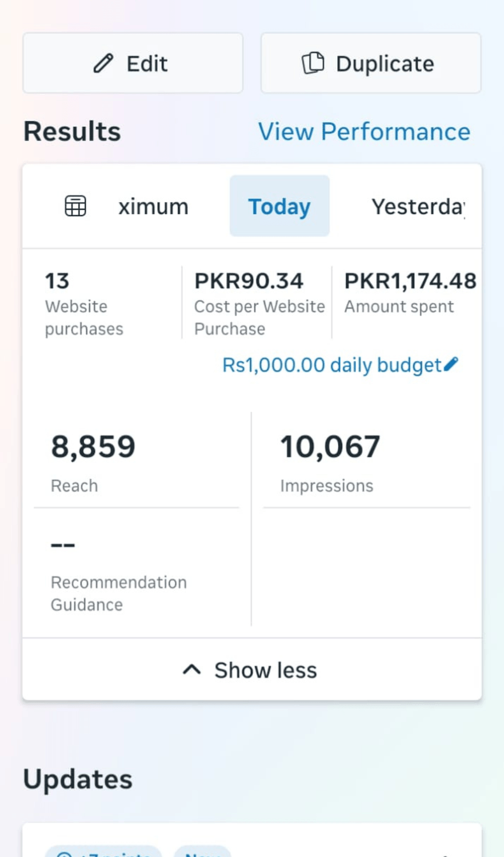Image resolution: width=504 pixels, height=857 pixels.
Task: Click the Recommendation Guidance metric
Action: pyautogui.click(x=118, y=574)
